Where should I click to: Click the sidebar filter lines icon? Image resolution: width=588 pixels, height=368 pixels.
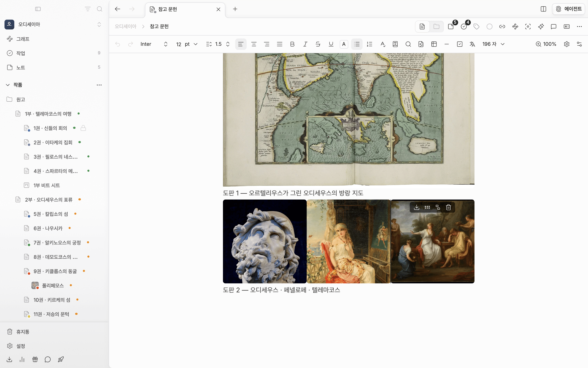click(x=87, y=9)
